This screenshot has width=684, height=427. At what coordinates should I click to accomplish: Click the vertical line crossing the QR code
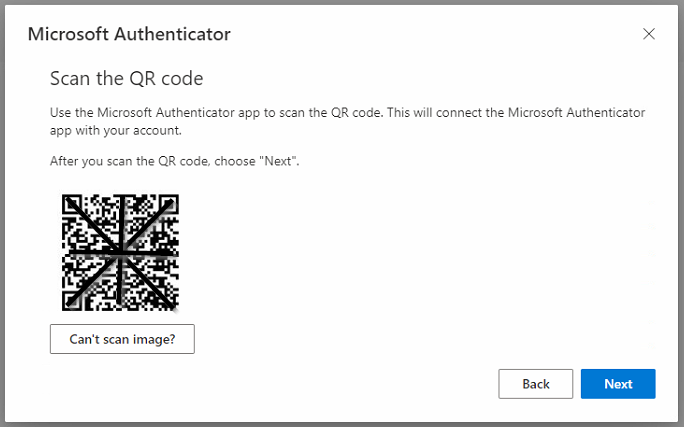(x=120, y=279)
